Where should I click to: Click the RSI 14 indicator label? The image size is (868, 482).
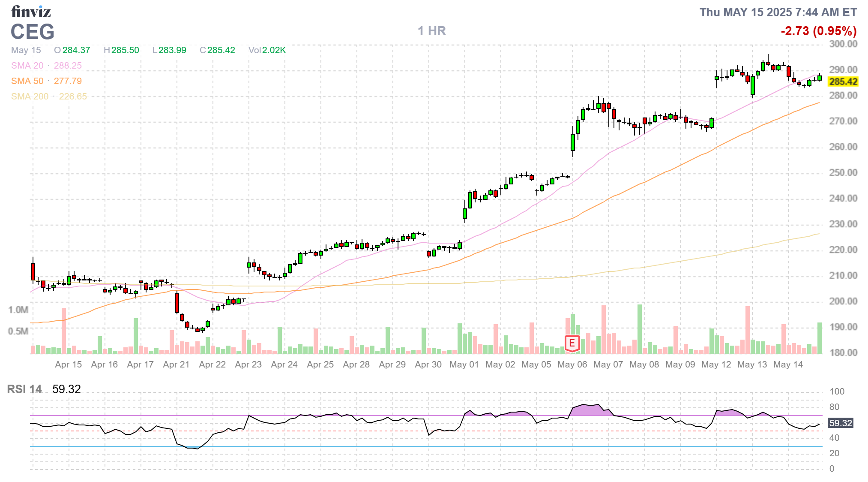pyautogui.click(x=24, y=389)
